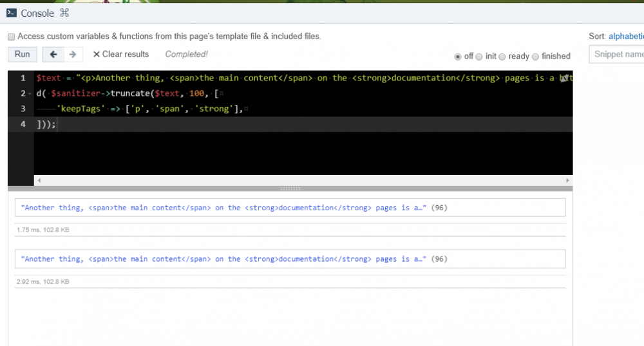Click the fullscreen icon in editor corner
Image resolution: width=644 pixels, height=346 pixels.
(564, 78)
